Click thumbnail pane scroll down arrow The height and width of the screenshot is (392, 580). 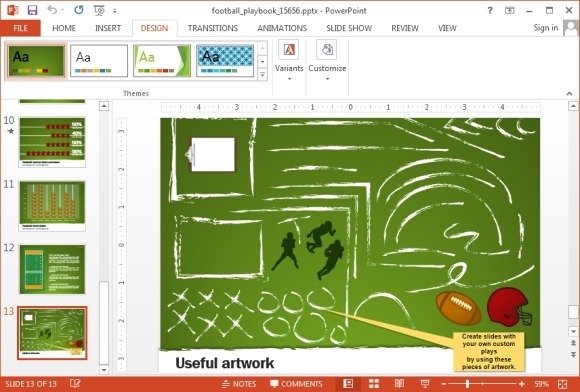point(104,369)
